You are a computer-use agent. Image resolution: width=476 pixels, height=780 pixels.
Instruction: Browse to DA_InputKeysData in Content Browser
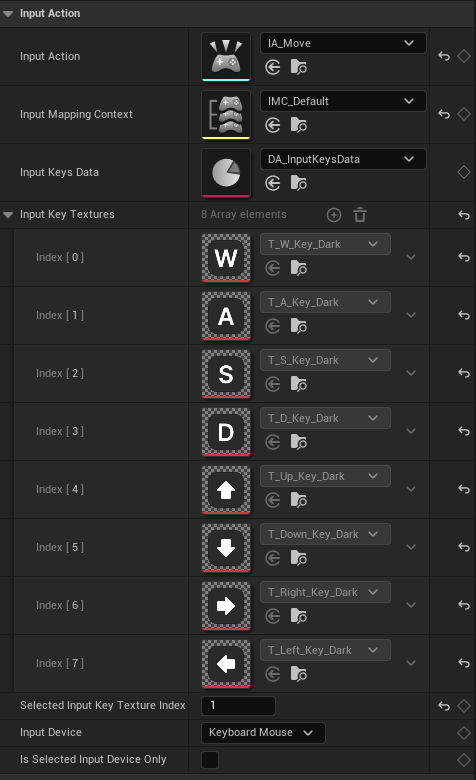tap(298, 183)
